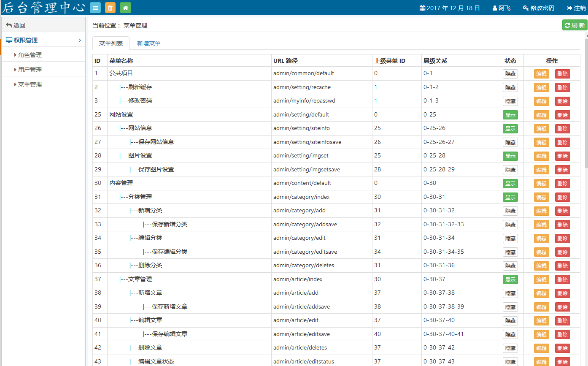588x366 pixels.
Task: Click the green home icon in header
Action: (125, 8)
